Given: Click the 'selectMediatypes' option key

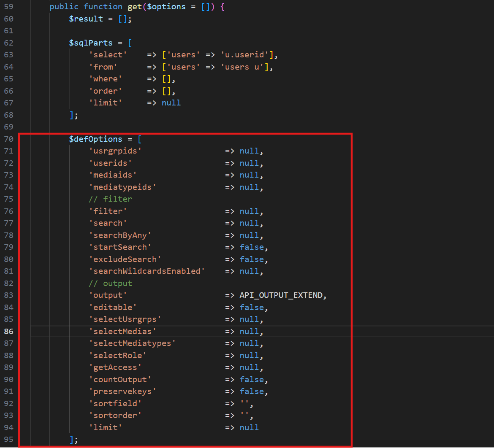Looking at the screenshot, I should pos(132,343).
